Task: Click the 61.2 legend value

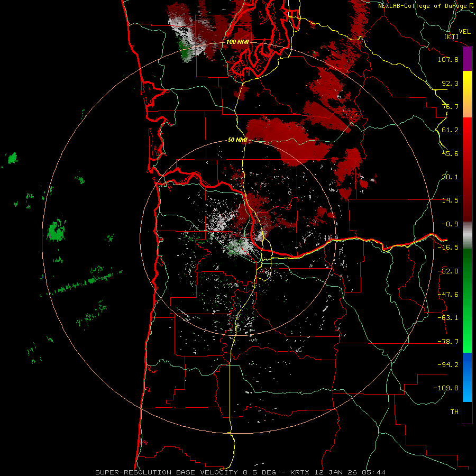Action: point(450,130)
